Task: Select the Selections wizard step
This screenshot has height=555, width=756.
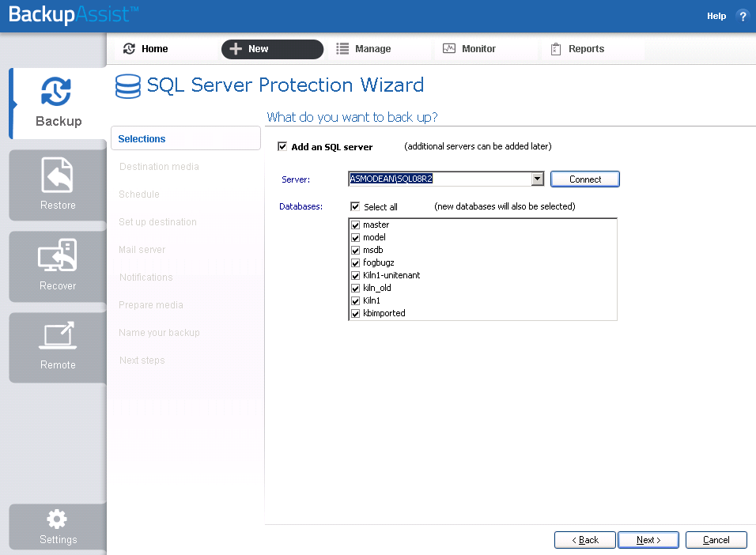Action: pyautogui.click(x=186, y=139)
